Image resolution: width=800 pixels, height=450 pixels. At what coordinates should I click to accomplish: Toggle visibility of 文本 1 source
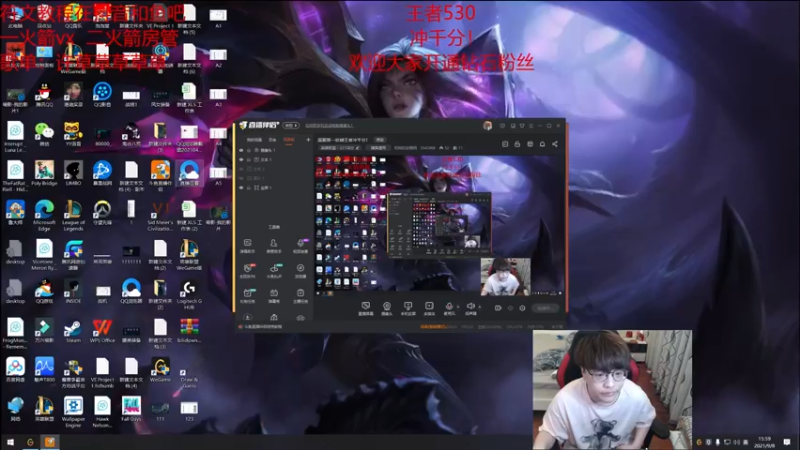[241, 159]
